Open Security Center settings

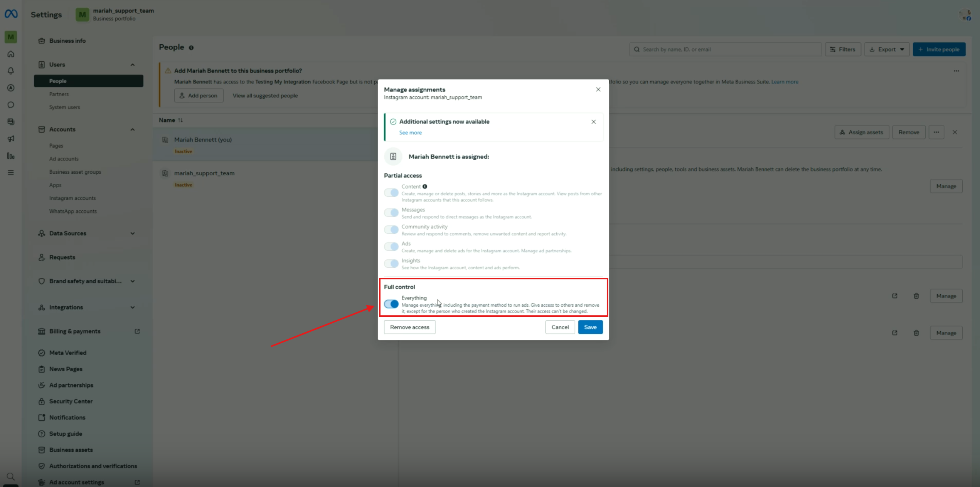point(71,401)
